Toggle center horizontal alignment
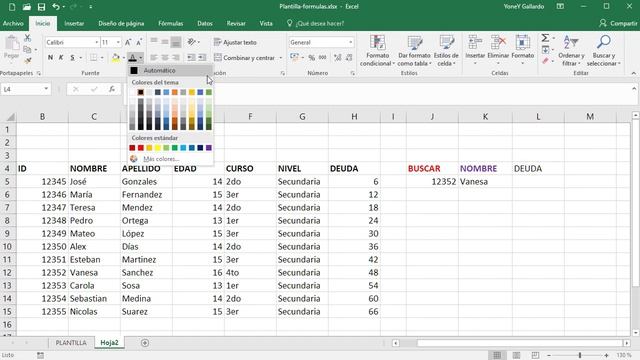The width and height of the screenshot is (640, 360). (165, 58)
